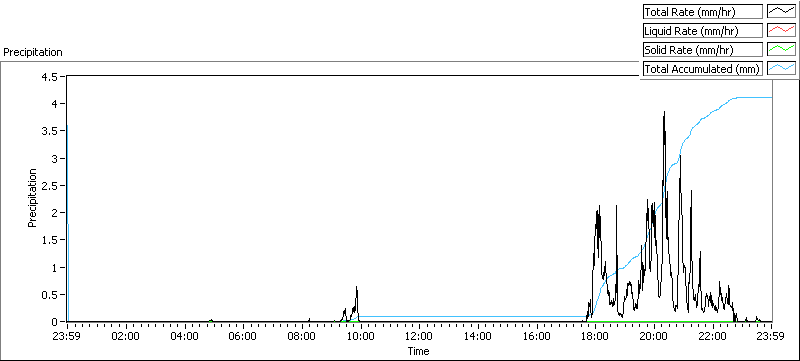This screenshot has width=800, height=361.
Task: Click the 12:00 time axis label
Action: (x=419, y=336)
